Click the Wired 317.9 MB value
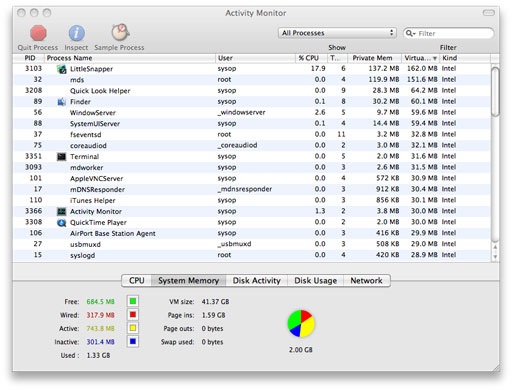The width and height of the screenshot is (512, 390). [x=100, y=315]
